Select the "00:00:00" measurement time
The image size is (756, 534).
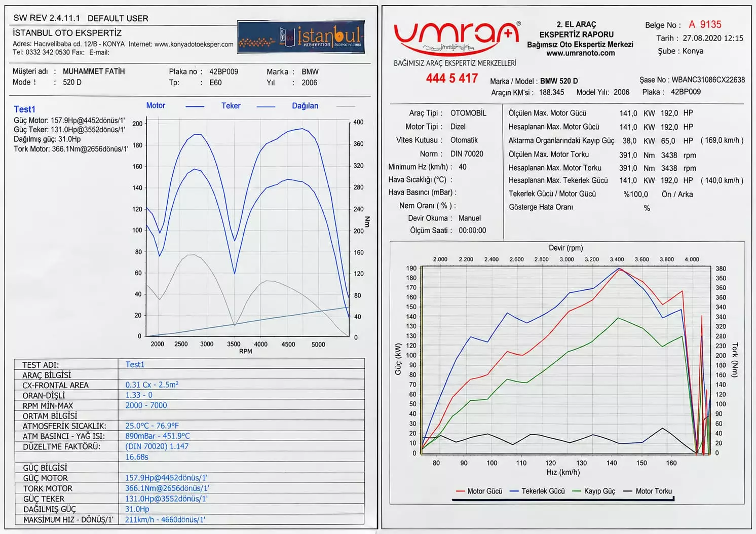click(472, 231)
